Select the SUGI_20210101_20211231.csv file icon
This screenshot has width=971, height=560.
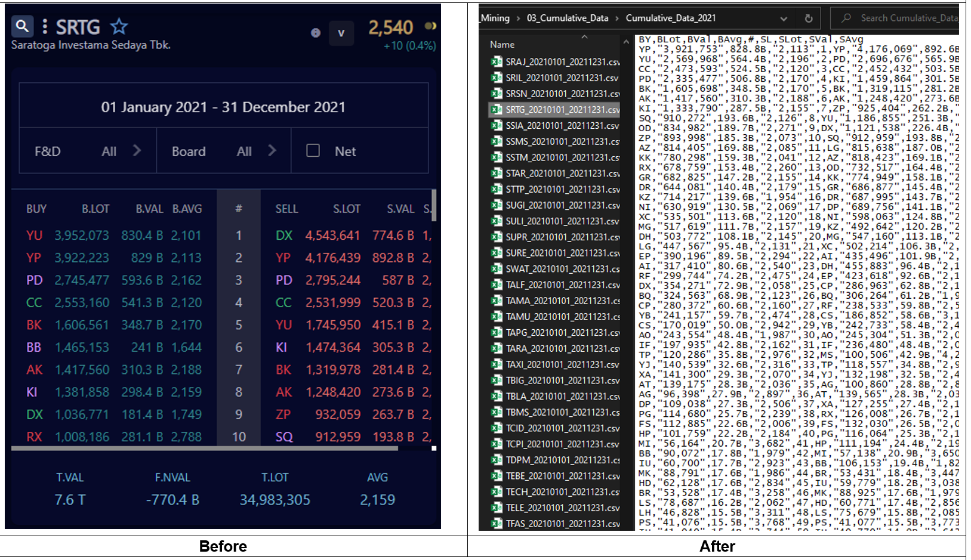(x=497, y=205)
